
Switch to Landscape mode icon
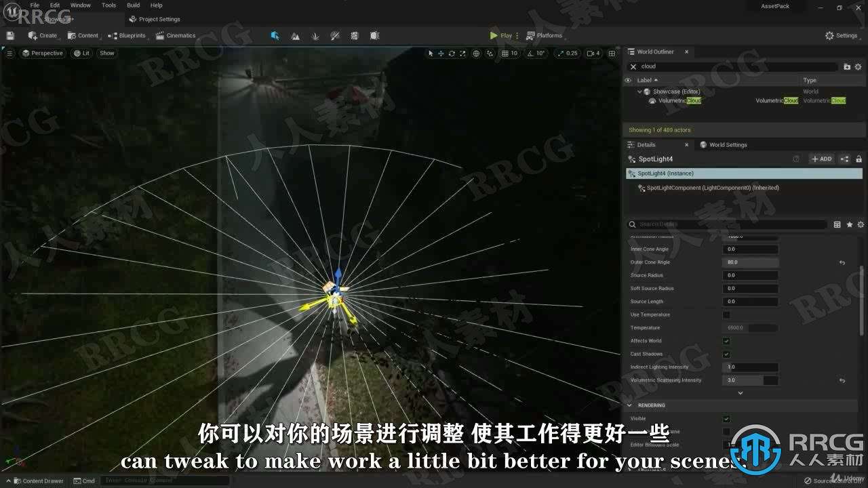(x=295, y=35)
